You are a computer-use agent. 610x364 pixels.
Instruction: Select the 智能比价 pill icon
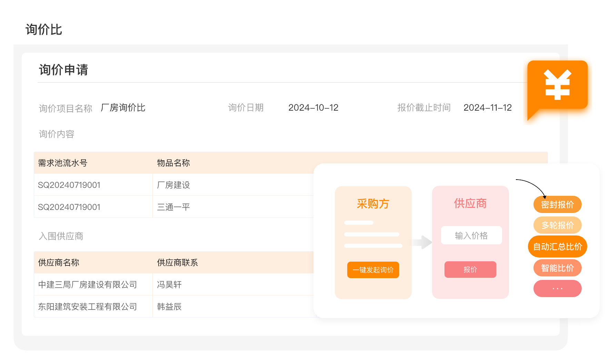(557, 268)
